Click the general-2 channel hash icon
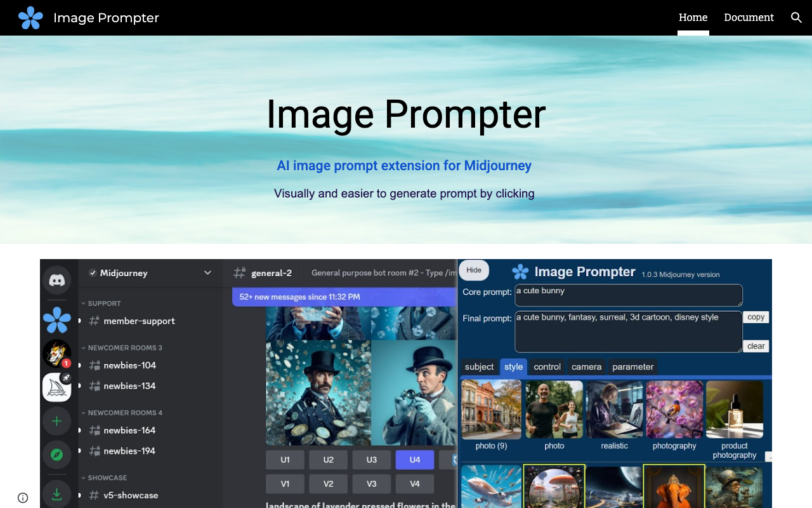The width and height of the screenshot is (812, 508). pos(239,273)
